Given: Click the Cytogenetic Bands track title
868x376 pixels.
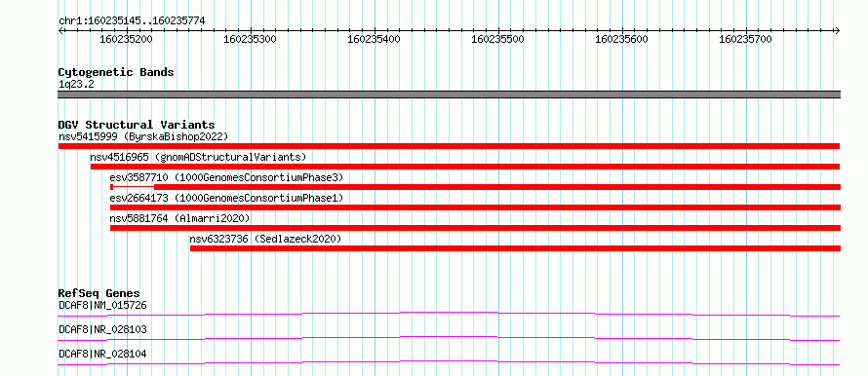Looking at the screenshot, I should tap(116, 72).
